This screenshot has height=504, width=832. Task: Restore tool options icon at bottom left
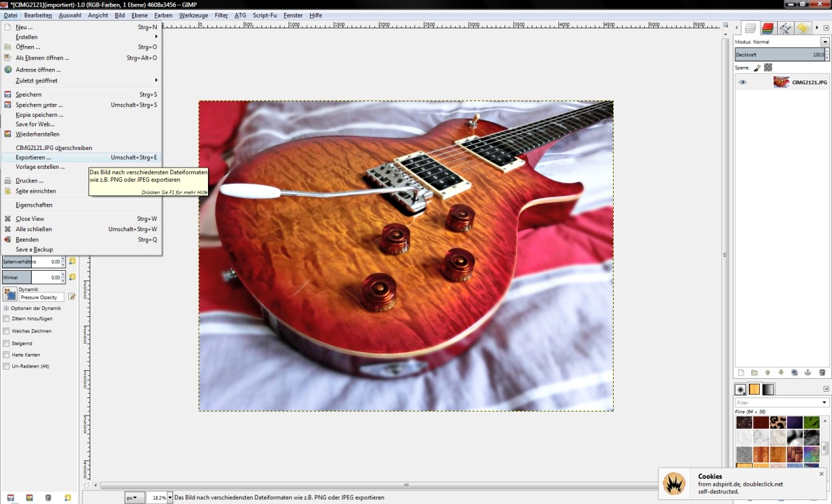[29, 498]
